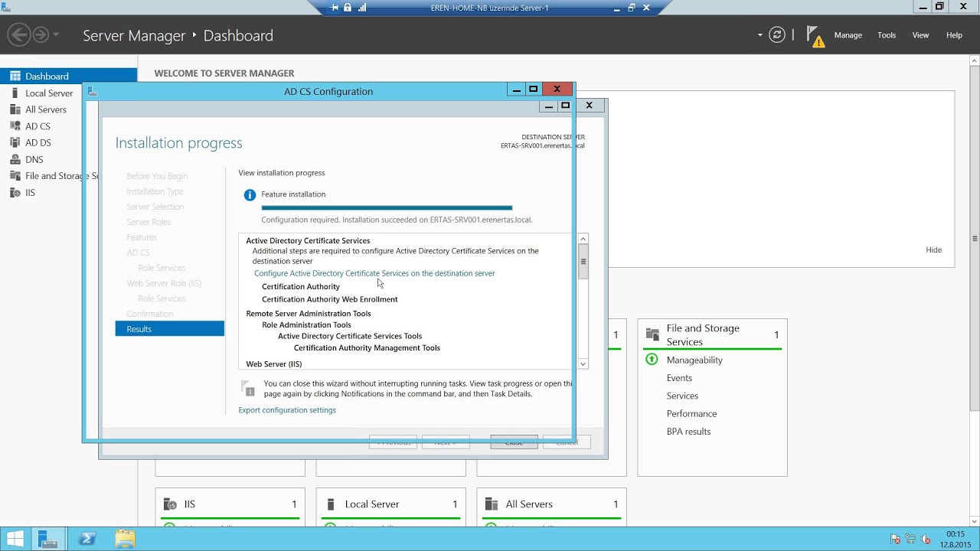Viewport: 980px width, 551px height.
Task: Open File Explorer from the taskbar
Action: tap(125, 539)
